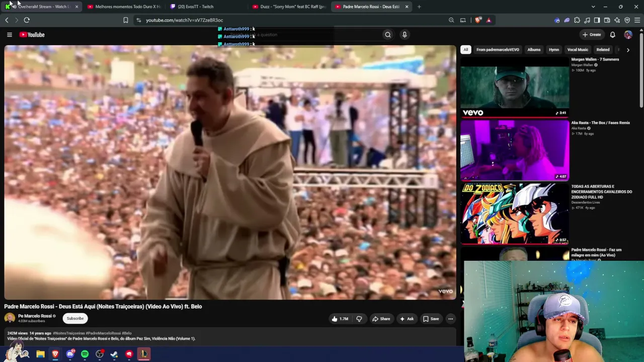Click the #Belo hashtag link

[127, 333]
